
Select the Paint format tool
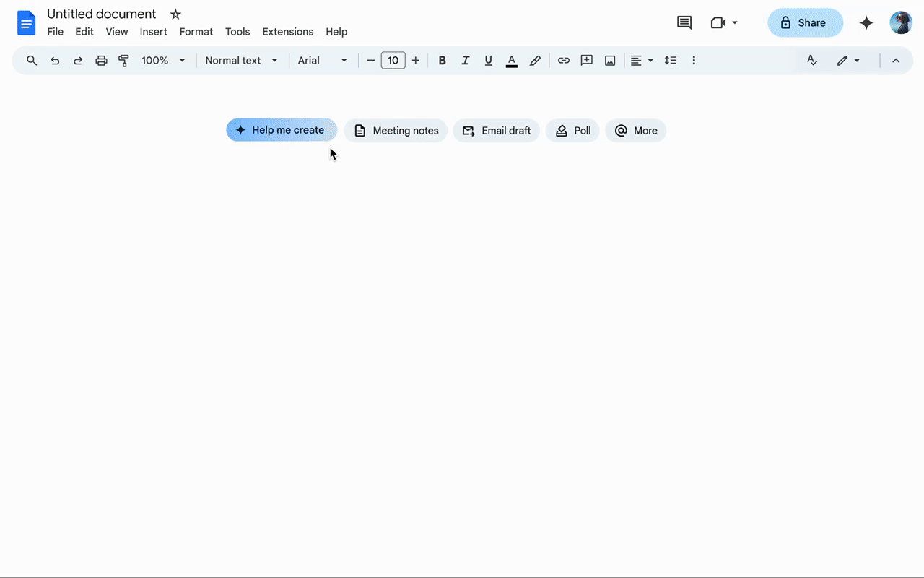[x=123, y=61]
